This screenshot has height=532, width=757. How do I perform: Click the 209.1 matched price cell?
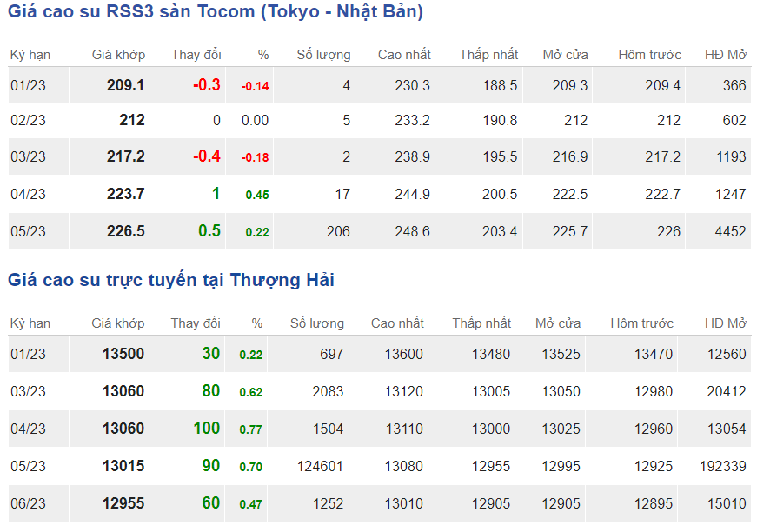click(126, 86)
